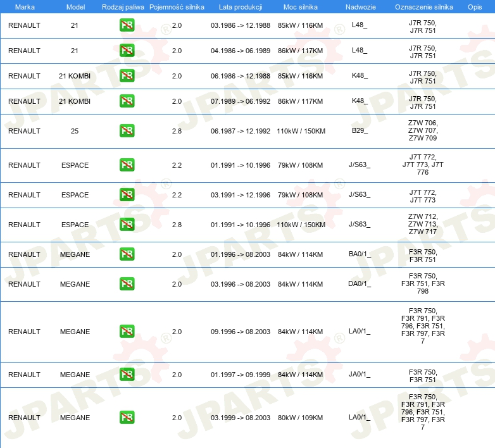Click fuel icon in ESPACE 2.8 row
The width and height of the screenshot is (495, 448).
click(127, 224)
